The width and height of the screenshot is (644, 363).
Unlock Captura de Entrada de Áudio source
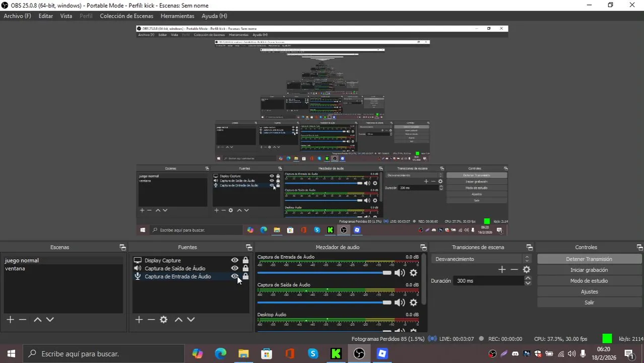pos(245,277)
